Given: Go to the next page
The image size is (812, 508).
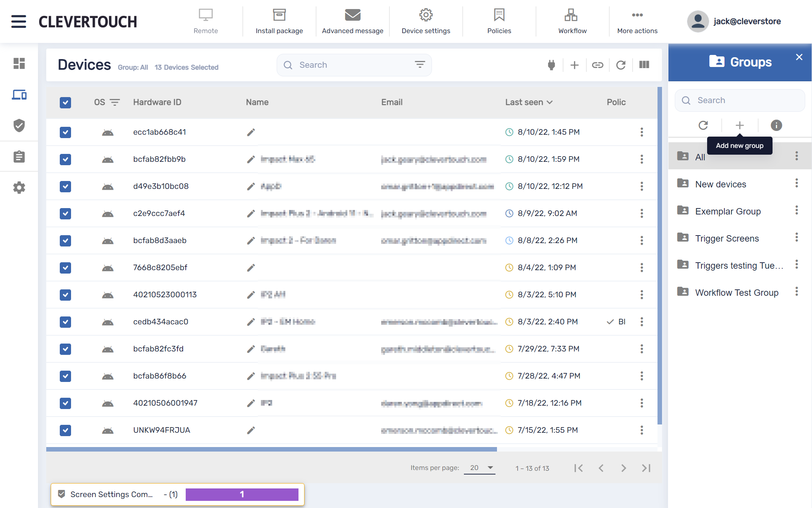Looking at the screenshot, I should [624, 468].
